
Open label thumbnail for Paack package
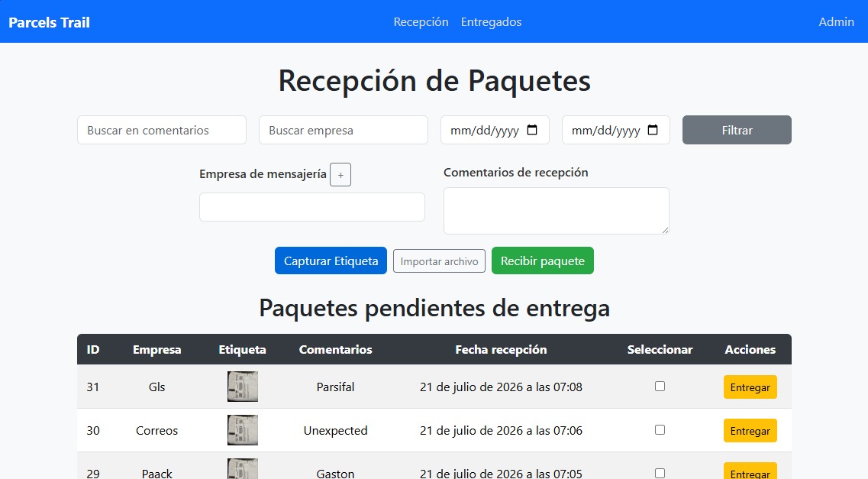[243, 469]
